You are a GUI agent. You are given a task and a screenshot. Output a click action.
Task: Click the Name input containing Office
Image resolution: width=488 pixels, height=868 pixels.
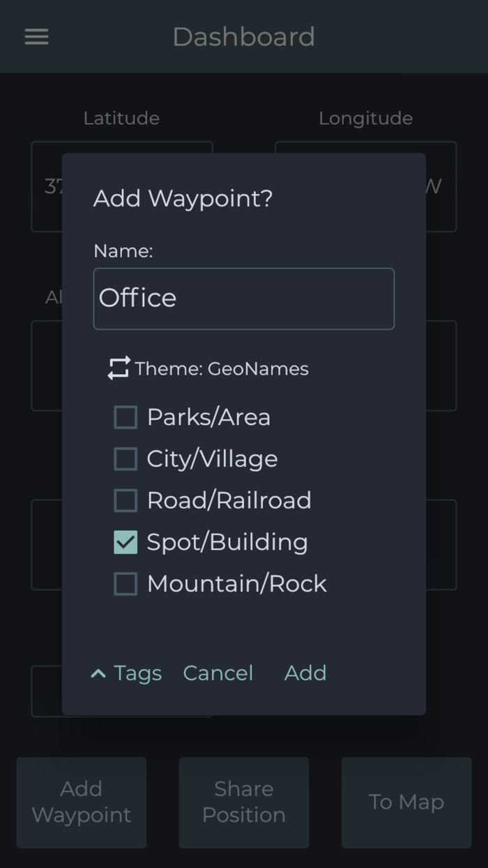[244, 298]
